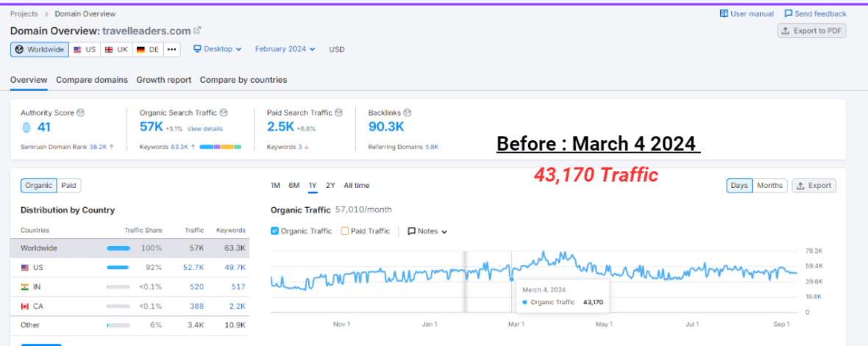Click the Paid Search Traffic info icon
868x346 pixels.
(339, 113)
